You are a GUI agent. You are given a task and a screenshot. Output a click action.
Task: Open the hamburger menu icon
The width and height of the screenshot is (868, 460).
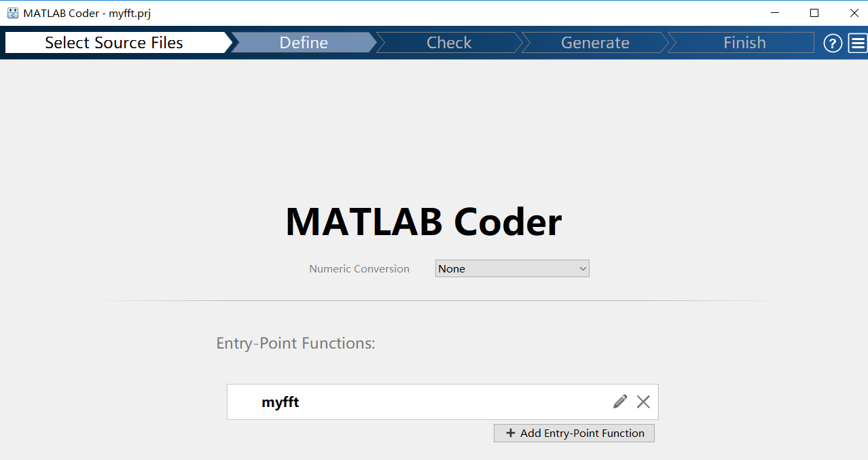[858, 43]
